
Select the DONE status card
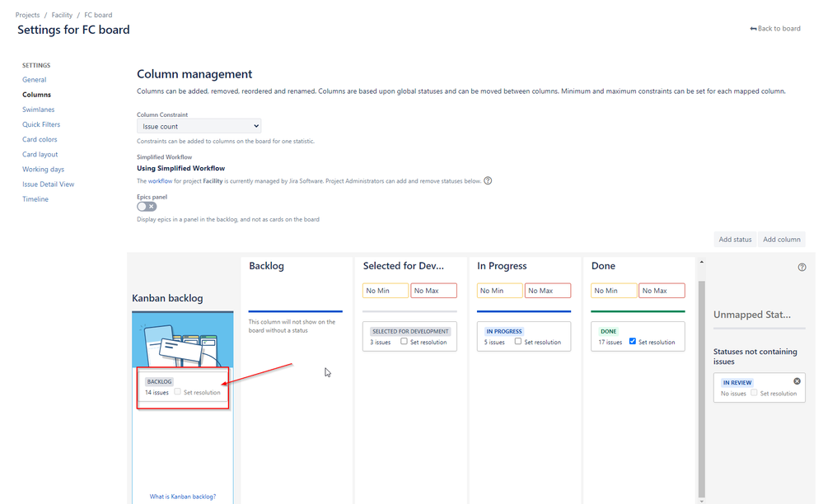pyautogui.click(x=638, y=336)
